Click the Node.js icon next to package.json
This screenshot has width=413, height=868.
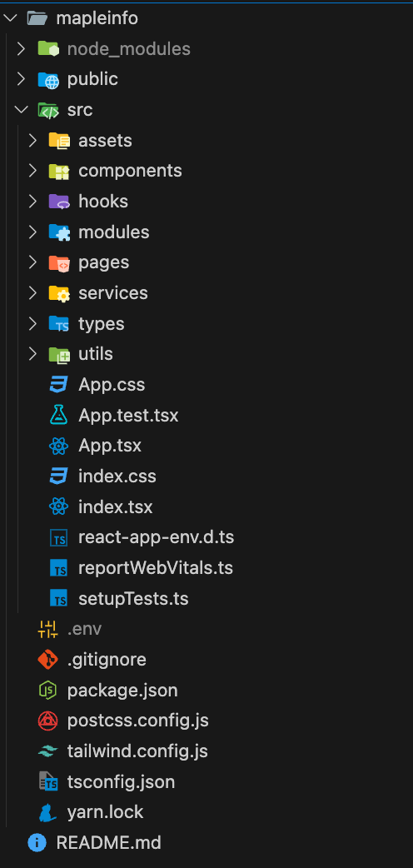click(x=47, y=691)
